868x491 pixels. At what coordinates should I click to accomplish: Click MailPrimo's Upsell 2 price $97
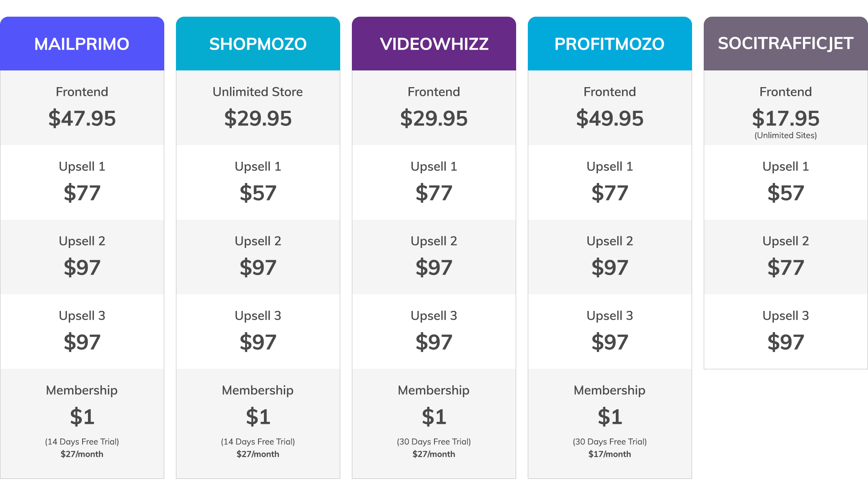(x=82, y=268)
